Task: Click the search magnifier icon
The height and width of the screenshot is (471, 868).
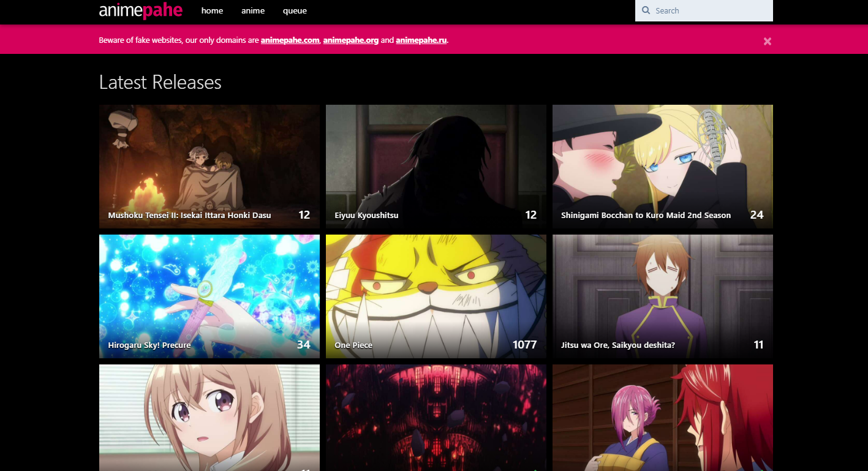Action: click(x=646, y=10)
